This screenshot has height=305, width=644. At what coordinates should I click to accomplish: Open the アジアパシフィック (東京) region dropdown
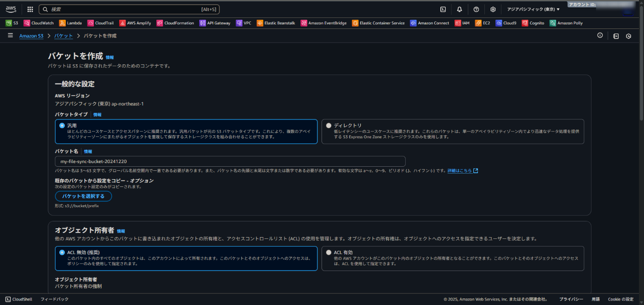tap(533, 9)
